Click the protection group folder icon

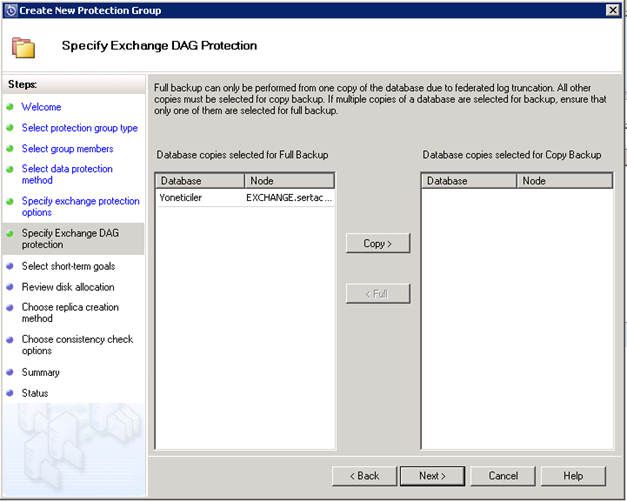point(24,46)
